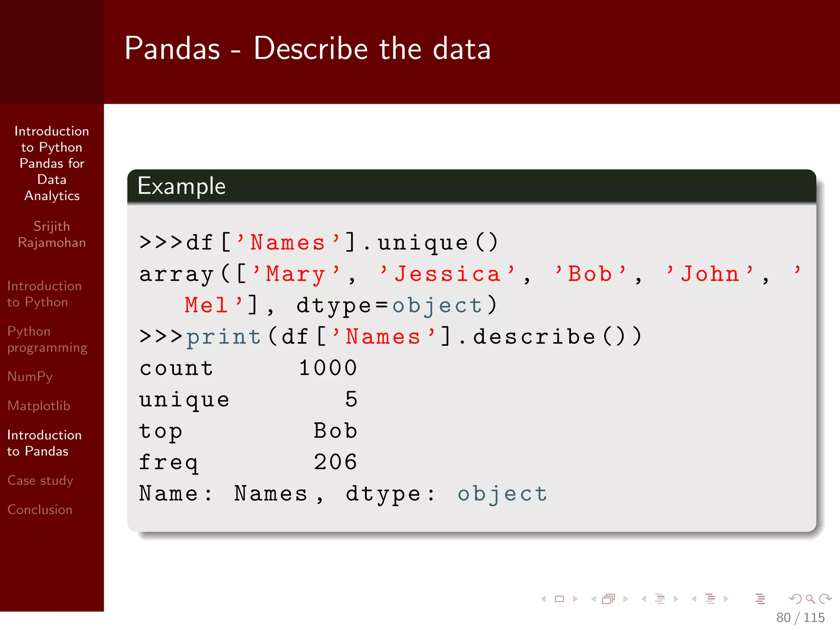Click the 'Pandas - Describe the data' title
The image size is (840, 630).
click(x=307, y=48)
